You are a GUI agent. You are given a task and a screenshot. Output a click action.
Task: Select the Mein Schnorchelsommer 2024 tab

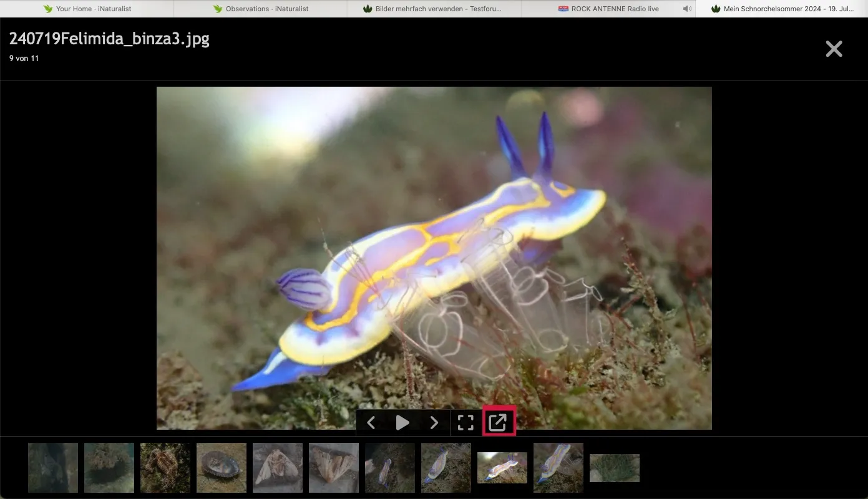click(781, 9)
